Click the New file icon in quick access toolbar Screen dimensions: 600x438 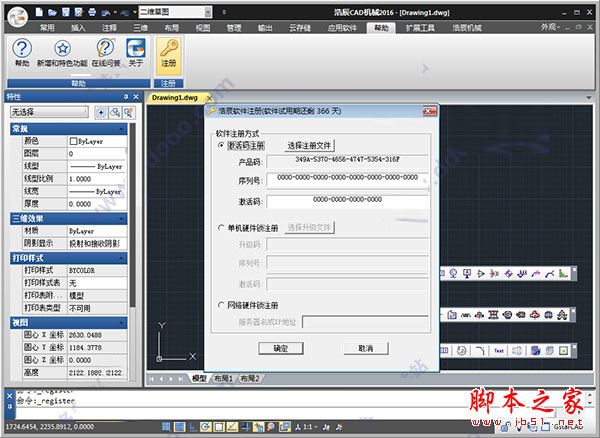[39, 12]
